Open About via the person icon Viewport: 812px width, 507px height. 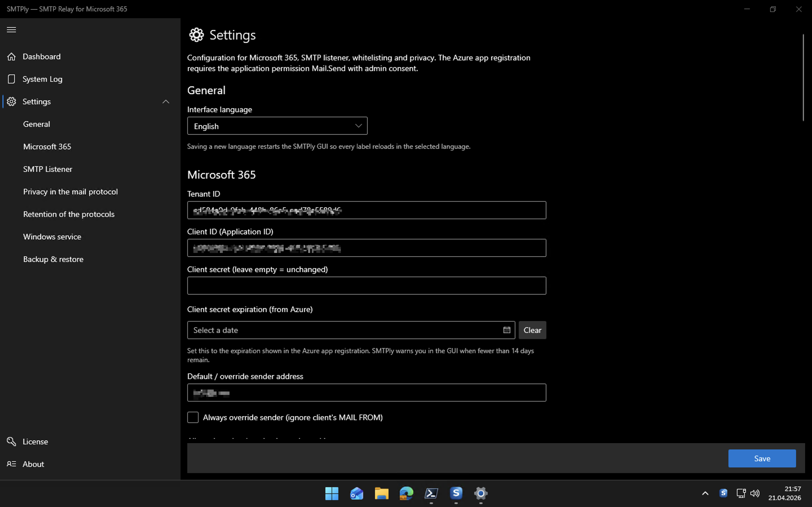11,463
